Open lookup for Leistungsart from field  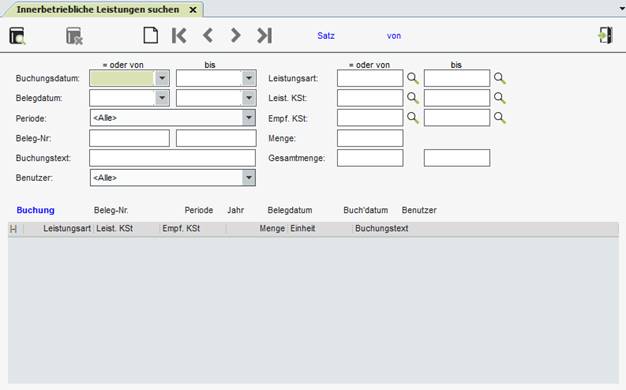pyautogui.click(x=413, y=78)
